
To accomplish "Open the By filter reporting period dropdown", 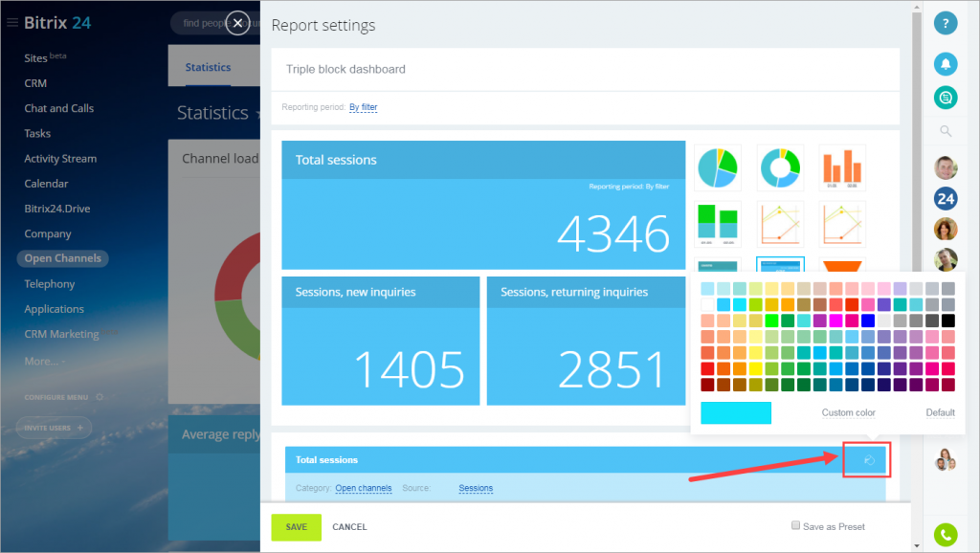I will click(363, 107).
